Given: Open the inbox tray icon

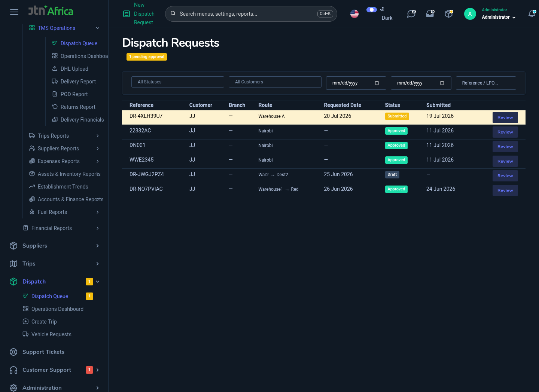Looking at the screenshot, I should pyautogui.click(x=430, y=14).
